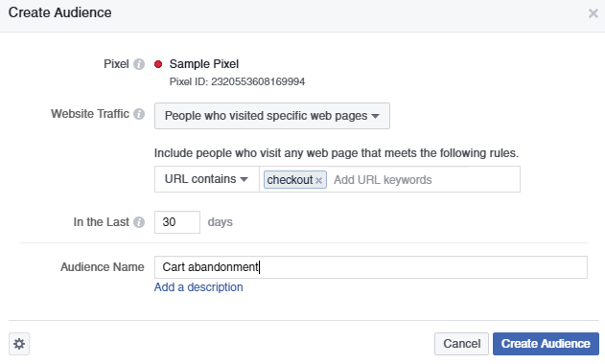Click the rules instruction sentence

[x=337, y=153]
